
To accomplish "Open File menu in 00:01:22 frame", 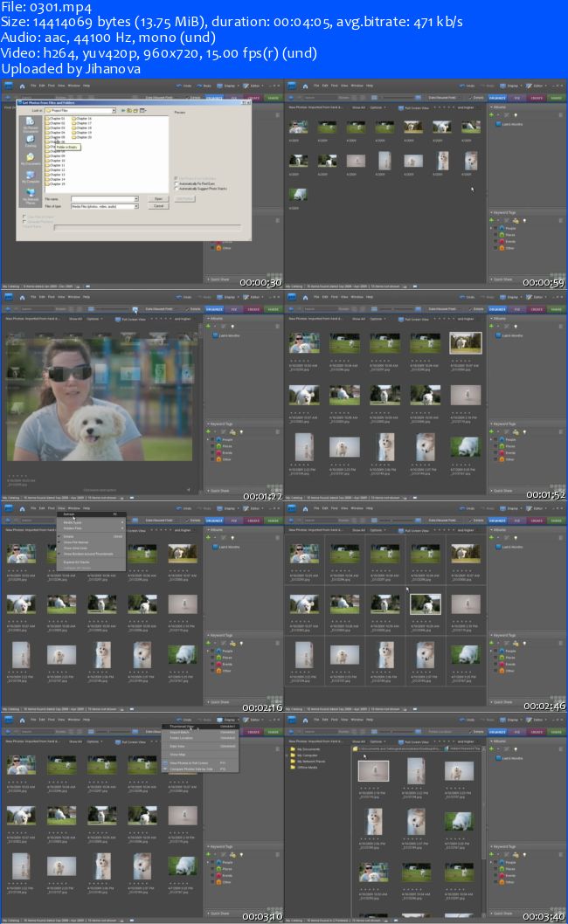I will click(x=33, y=297).
